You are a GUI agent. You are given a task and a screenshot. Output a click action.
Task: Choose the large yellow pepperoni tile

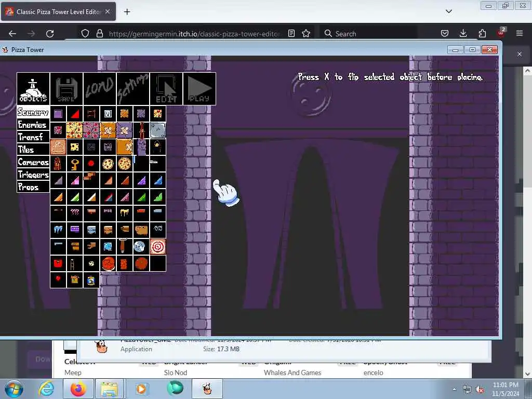click(75, 130)
